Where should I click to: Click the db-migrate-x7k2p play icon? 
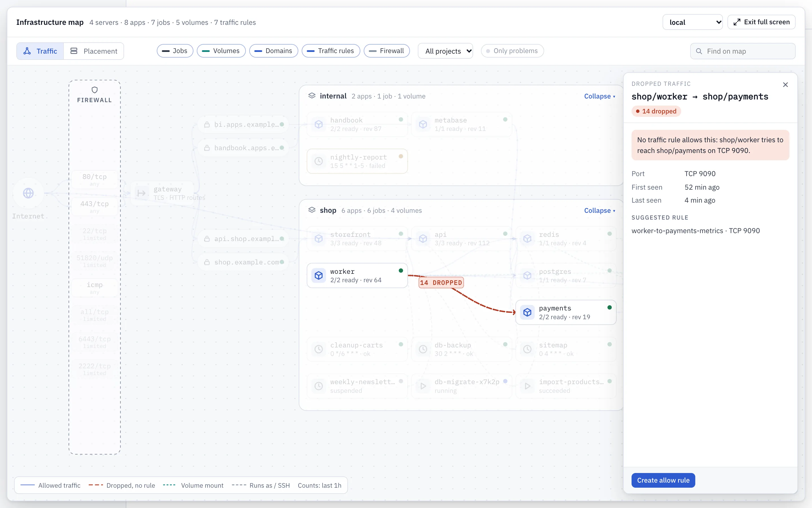coord(423,386)
